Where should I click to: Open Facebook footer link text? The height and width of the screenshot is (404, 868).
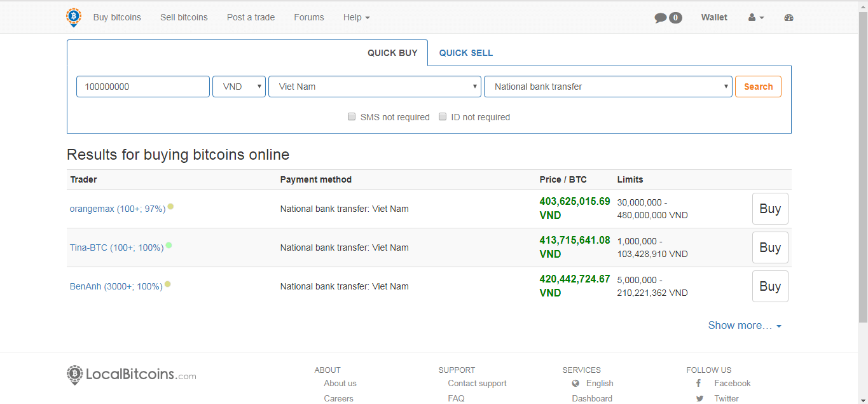[x=733, y=384]
